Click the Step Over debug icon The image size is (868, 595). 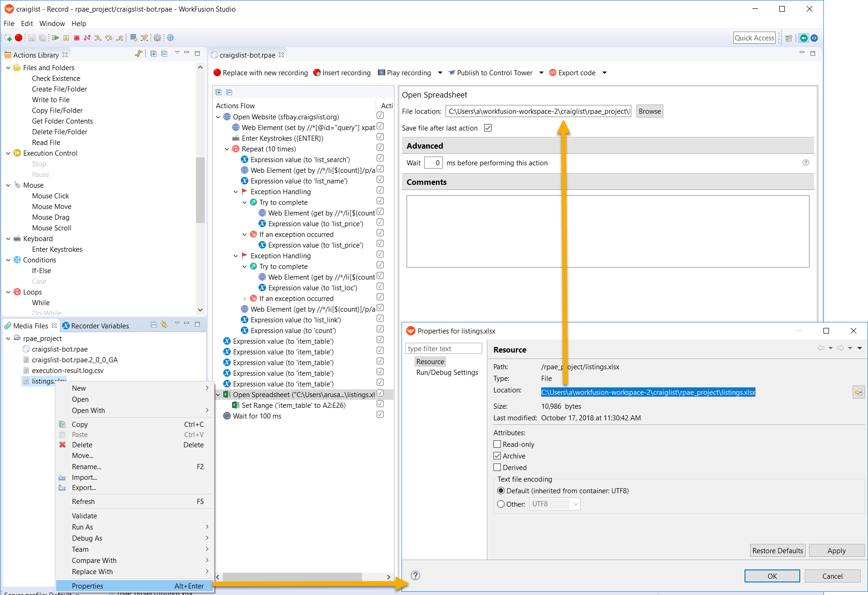pyautogui.click(x=109, y=38)
